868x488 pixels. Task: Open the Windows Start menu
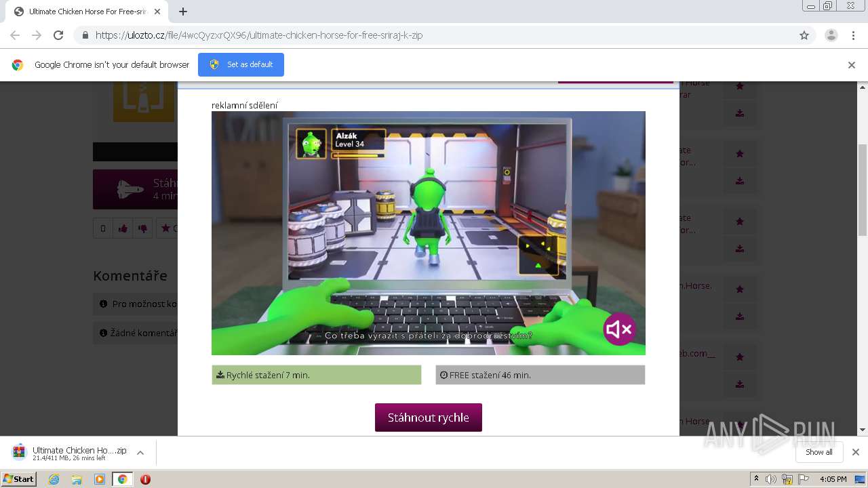19,479
